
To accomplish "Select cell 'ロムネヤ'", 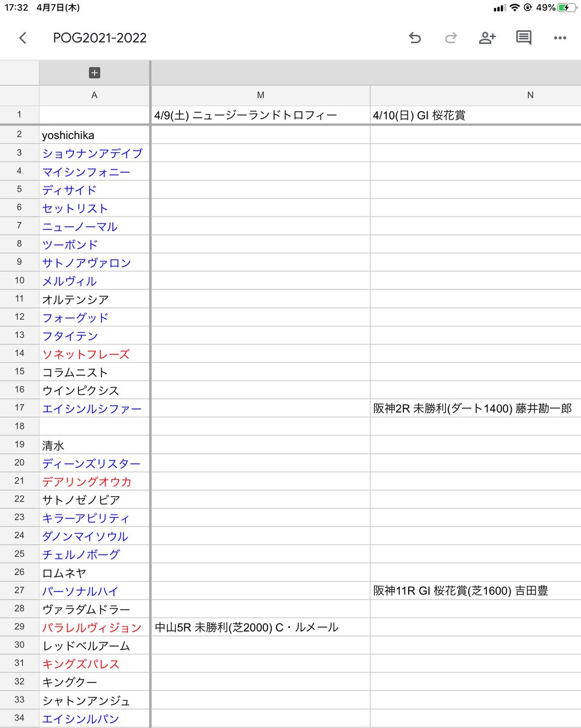I will pyautogui.click(x=94, y=573).
